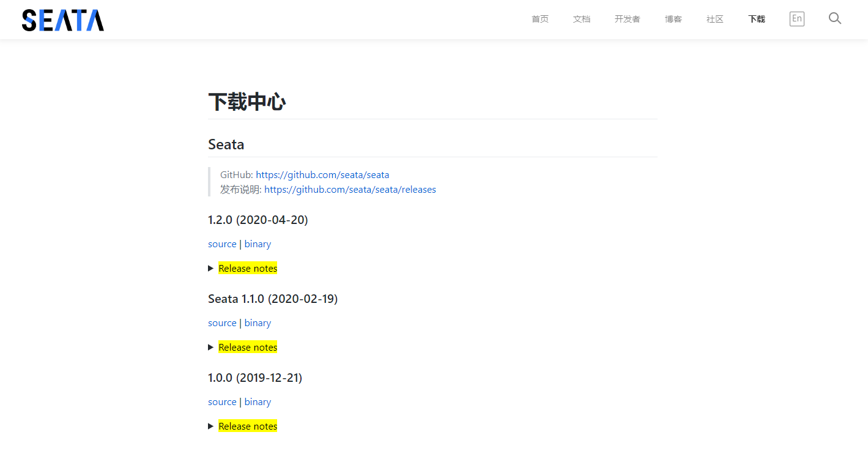Download the source for Seata 1.1.0
The width and height of the screenshot is (868, 451).
222,322
